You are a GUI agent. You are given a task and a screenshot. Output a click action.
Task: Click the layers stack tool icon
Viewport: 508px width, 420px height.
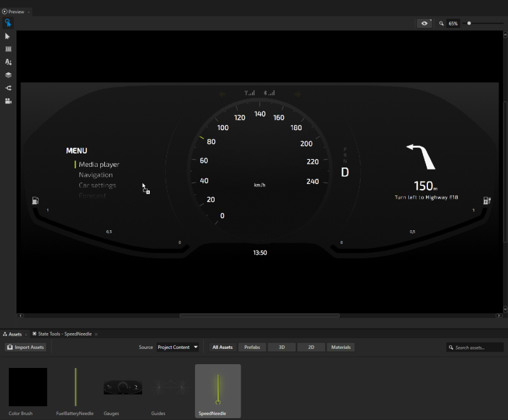pyautogui.click(x=8, y=75)
